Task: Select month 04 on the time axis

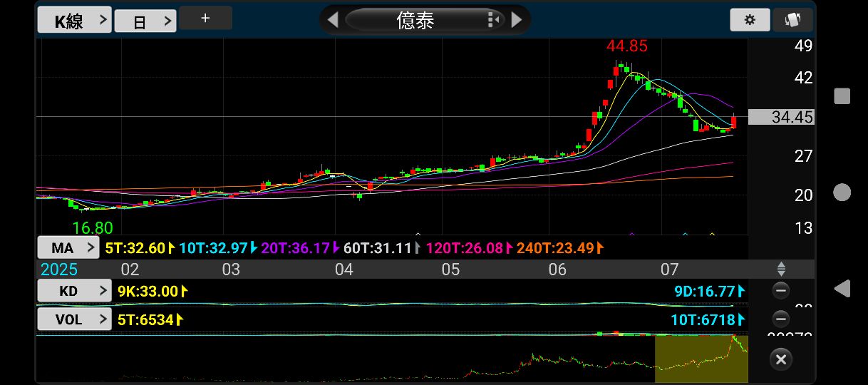Action: (344, 269)
